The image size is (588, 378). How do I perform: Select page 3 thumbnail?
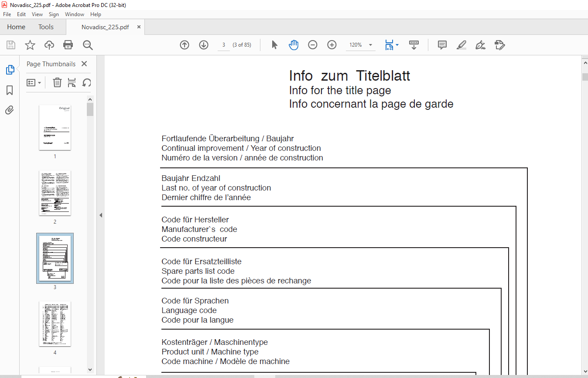pos(55,258)
